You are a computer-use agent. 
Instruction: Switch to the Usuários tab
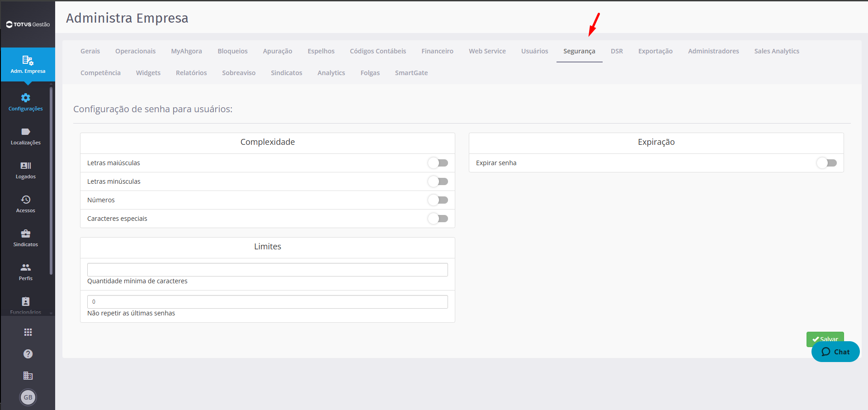tap(534, 51)
